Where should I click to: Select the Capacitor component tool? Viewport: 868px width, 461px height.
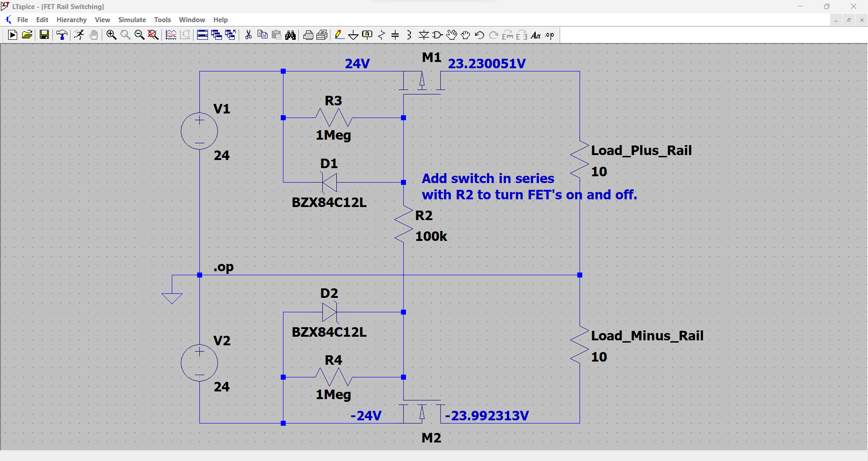[395, 35]
